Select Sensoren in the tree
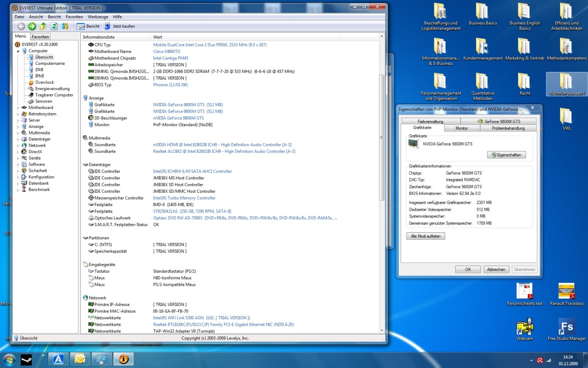 tap(44, 101)
